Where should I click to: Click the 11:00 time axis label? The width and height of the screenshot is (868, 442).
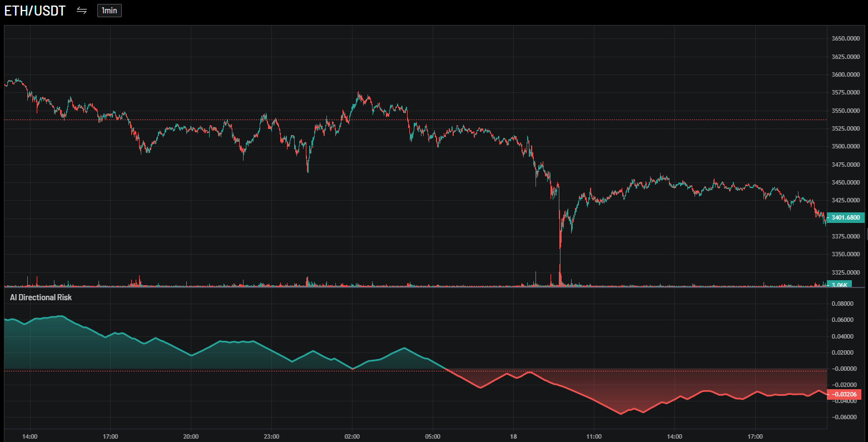(x=594, y=436)
